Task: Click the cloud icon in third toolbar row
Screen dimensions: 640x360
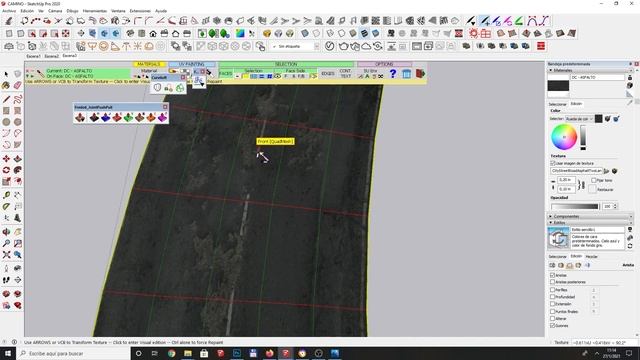Action: coord(366,46)
